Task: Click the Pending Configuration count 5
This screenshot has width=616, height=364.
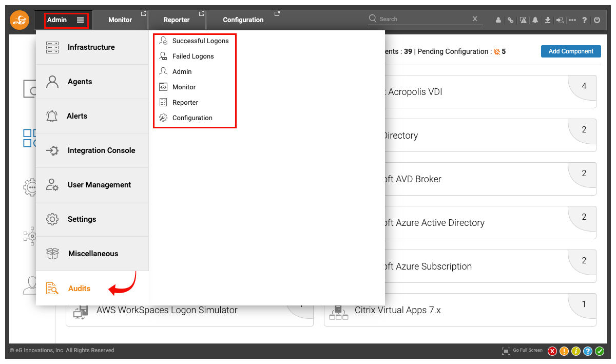Action: point(504,51)
